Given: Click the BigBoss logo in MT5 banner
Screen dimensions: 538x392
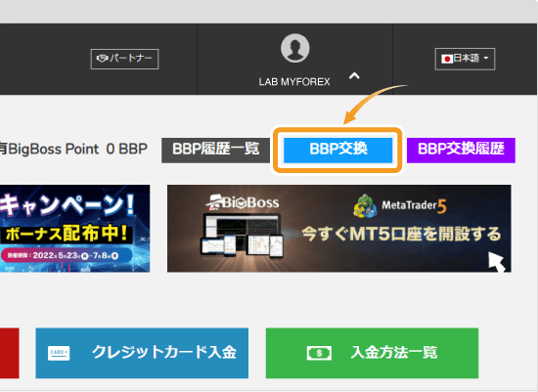Looking at the screenshot, I should pyautogui.click(x=243, y=202).
